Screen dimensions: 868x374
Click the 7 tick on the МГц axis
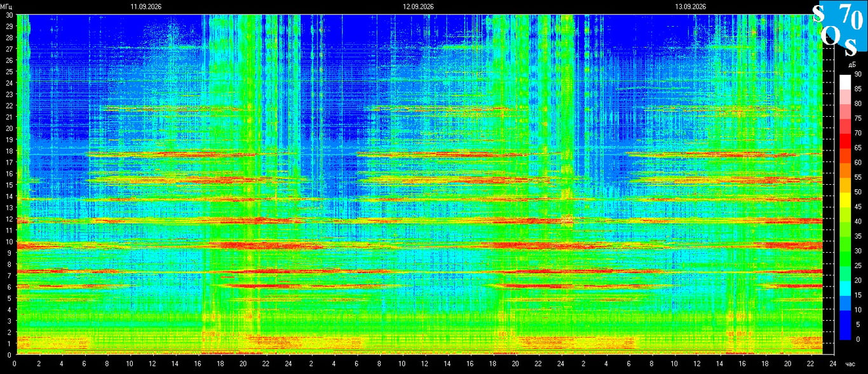10,276
